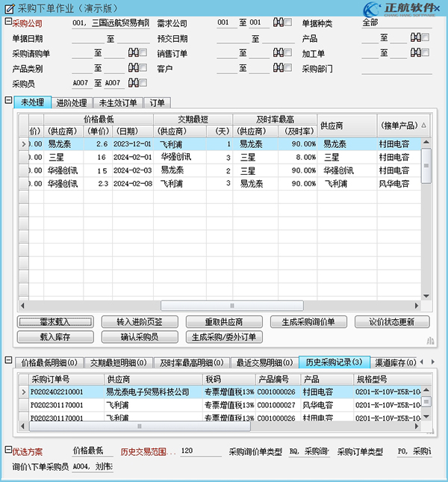The height and width of the screenshot is (482, 448).
Task: Open binoculars lookup for 加工单
Action: [415, 52]
